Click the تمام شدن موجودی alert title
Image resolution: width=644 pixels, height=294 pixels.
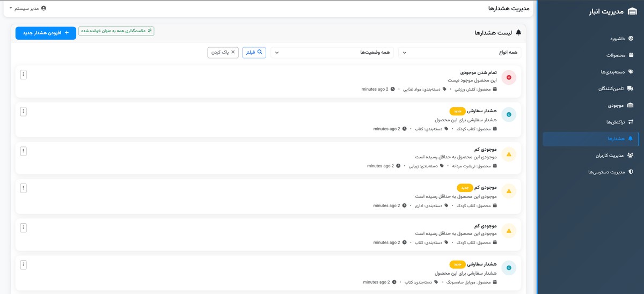(479, 72)
